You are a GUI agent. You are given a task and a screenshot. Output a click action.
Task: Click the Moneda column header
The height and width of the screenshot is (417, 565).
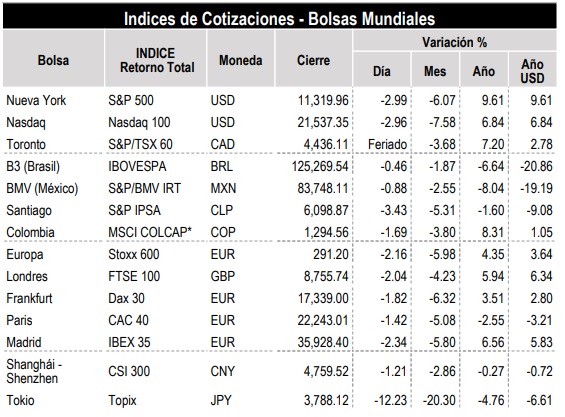(241, 60)
